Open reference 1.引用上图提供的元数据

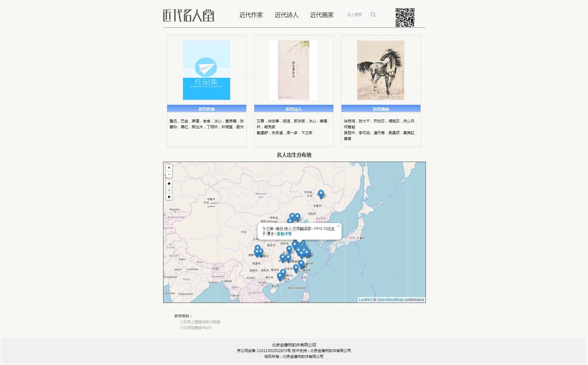click(x=200, y=322)
